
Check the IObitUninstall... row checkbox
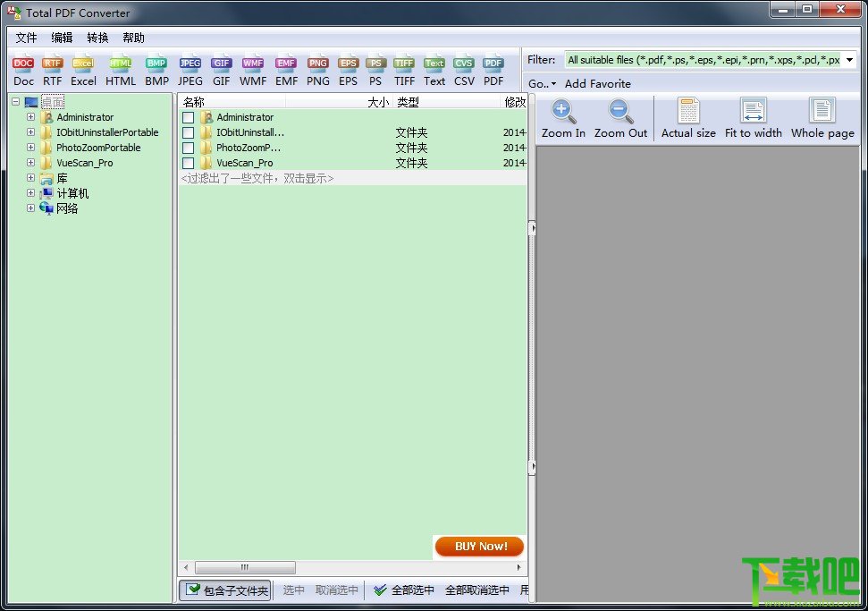pos(189,133)
